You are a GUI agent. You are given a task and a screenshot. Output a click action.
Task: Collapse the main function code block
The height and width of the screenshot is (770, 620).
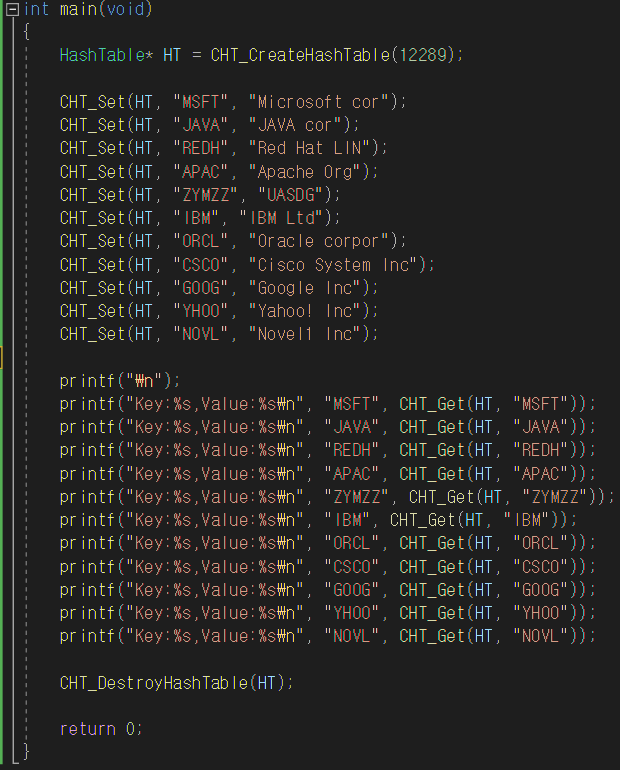click(x=13, y=9)
